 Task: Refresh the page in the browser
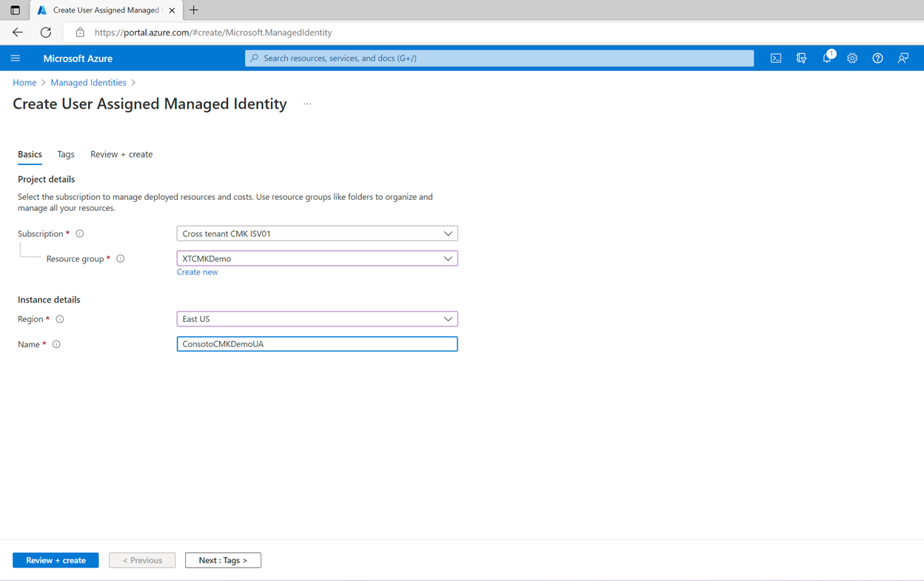(44, 32)
